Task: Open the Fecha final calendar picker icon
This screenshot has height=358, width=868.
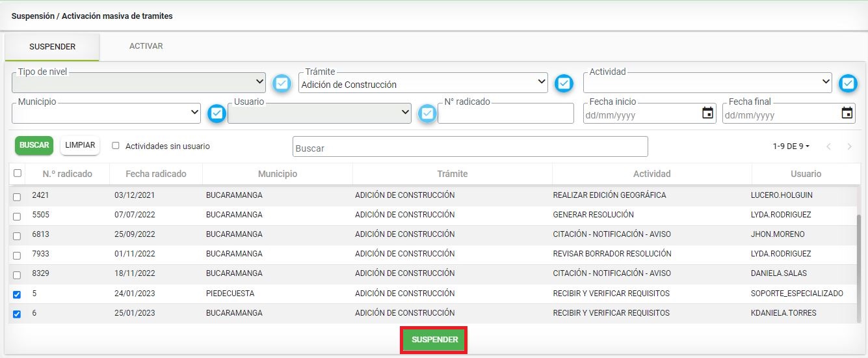Action: [x=847, y=113]
